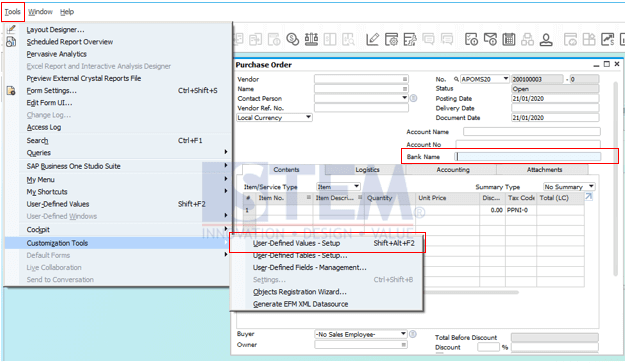Switch to the Accounting tab
This screenshot has height=364, width=627.
453,170
